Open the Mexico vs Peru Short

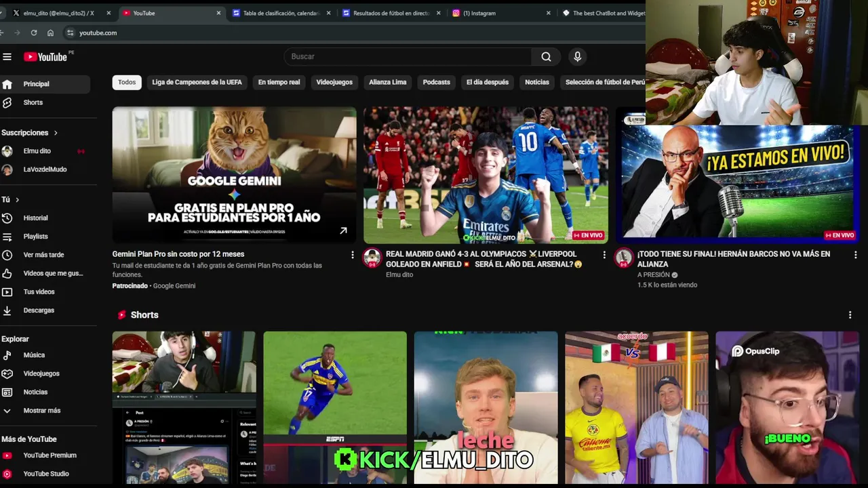pos(636,407)
